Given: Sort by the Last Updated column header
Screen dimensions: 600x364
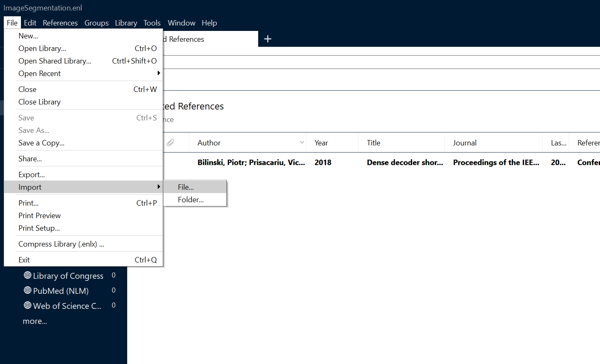Looking at the screenshot, I should pos(556,143).
